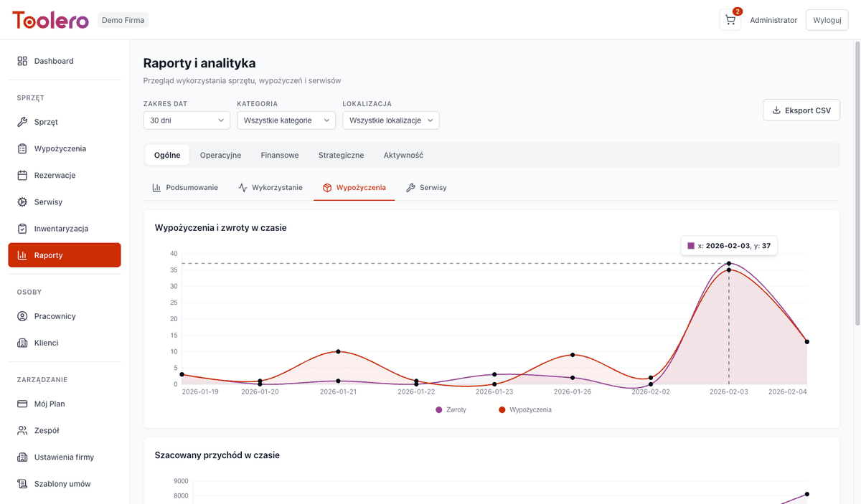Click the page vertical scrollbar
This screenshot has width=861, height=504.
[x=856, y=179]
